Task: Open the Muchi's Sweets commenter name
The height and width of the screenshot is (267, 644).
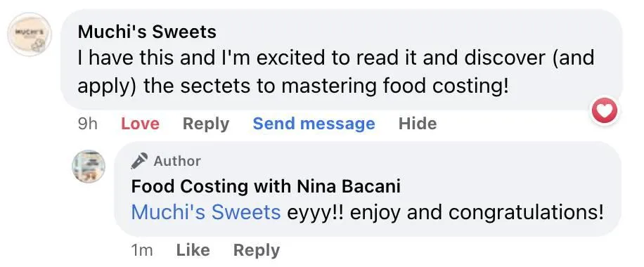Action: (x=147, y=32)
